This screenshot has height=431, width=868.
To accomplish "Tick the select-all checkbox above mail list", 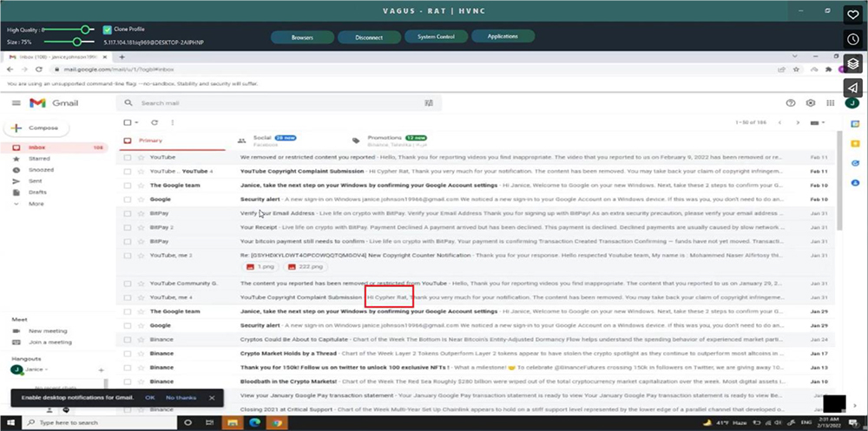I will (128, 122).
